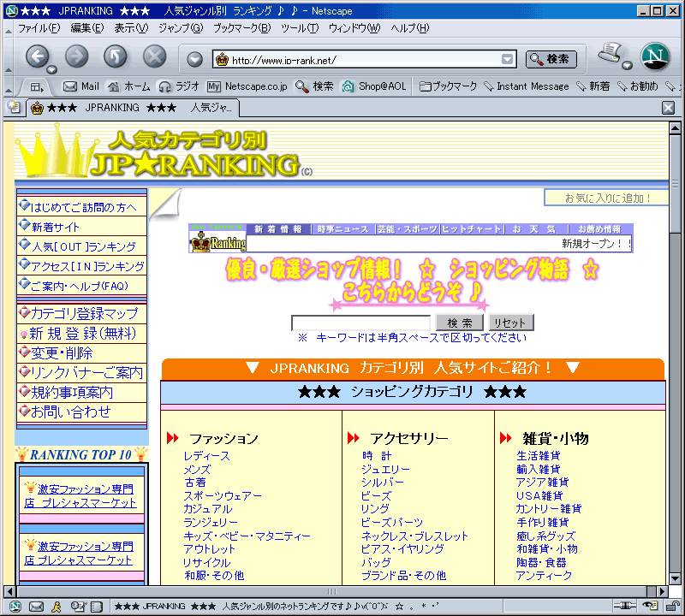Click the 検索 button below the banner
The height and width of the screenshot is (616, 685).
click(x=460, y=323)
